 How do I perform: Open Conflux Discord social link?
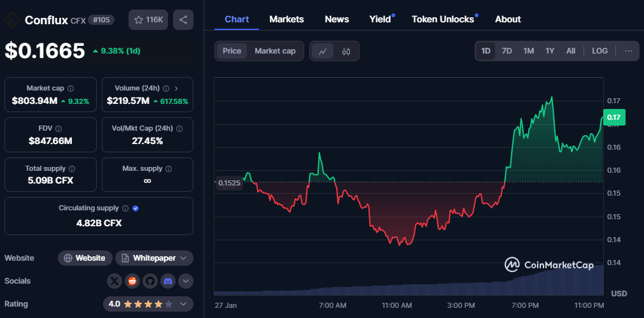pos(167,282)
